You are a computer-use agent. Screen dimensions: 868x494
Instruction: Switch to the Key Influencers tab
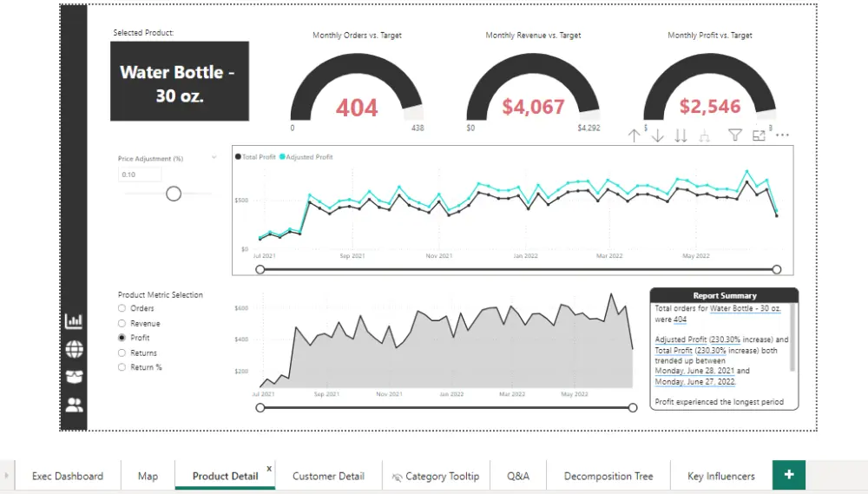tap(720, 476)
